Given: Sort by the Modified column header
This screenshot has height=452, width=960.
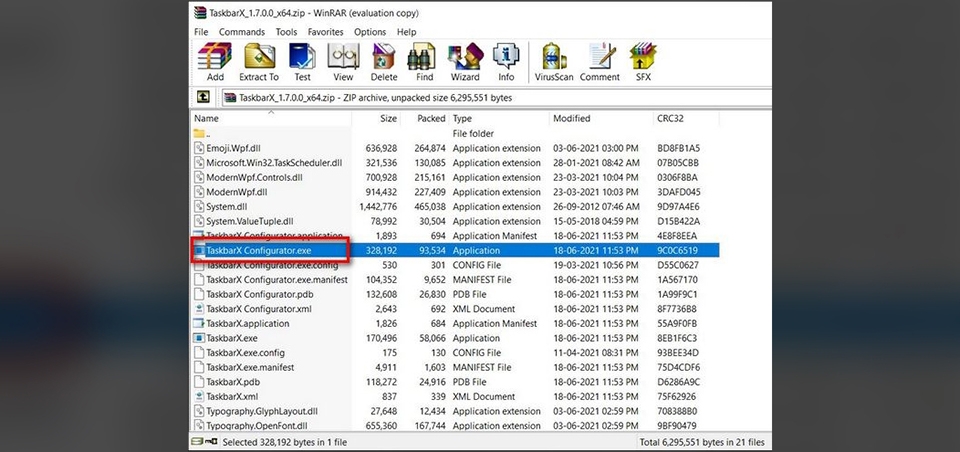Looking at the screenshot, I should [x=601, y=118].
